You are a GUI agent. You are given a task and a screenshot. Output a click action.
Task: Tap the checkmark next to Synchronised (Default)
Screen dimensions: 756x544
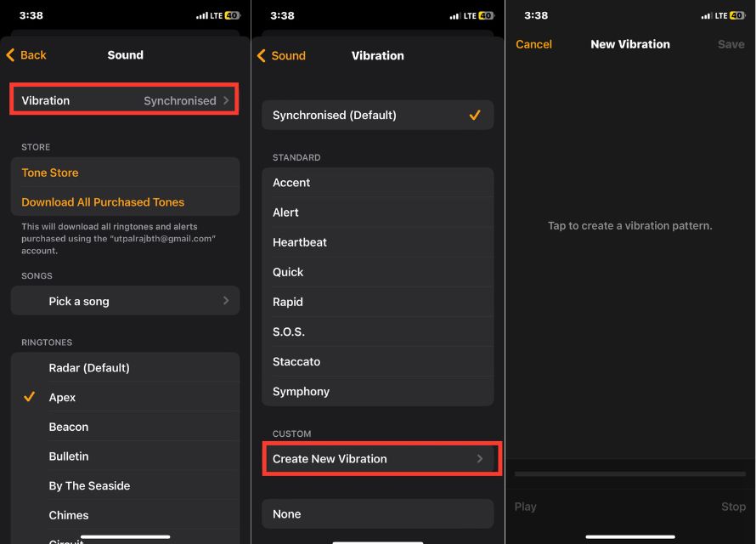[x=475, y=116]
